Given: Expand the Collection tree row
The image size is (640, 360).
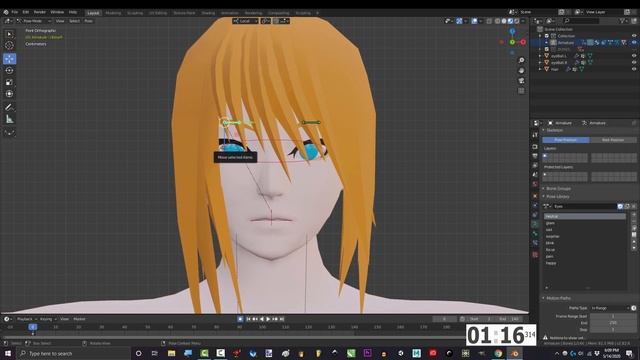Looking at the screenshot, I should click(x=540, y=36).
